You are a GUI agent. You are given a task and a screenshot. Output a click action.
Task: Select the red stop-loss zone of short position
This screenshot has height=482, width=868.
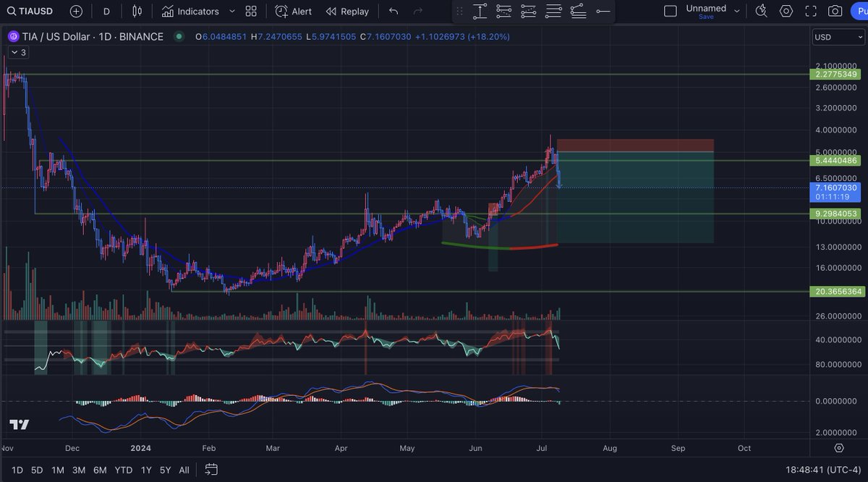pyautogui.click(x=635, y=145)
